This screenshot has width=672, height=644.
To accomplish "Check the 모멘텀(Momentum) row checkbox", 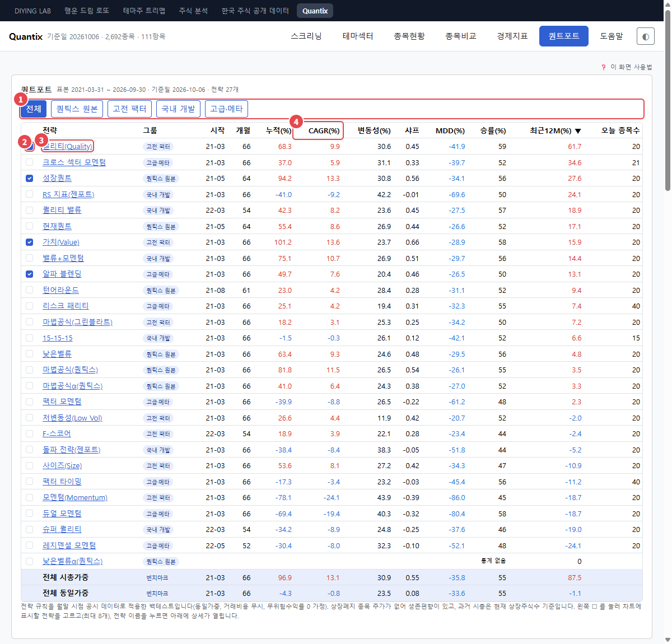I will (x=29, y=497).
